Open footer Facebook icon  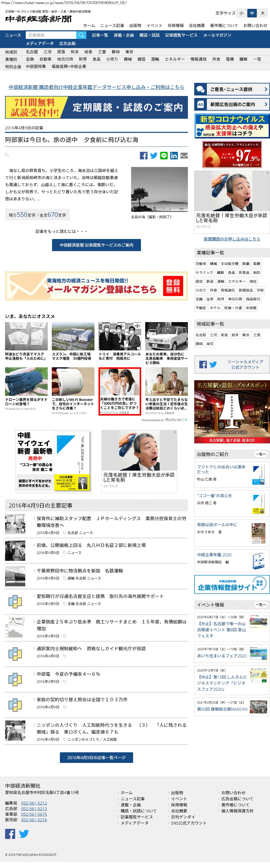click(x=10, y=834)
